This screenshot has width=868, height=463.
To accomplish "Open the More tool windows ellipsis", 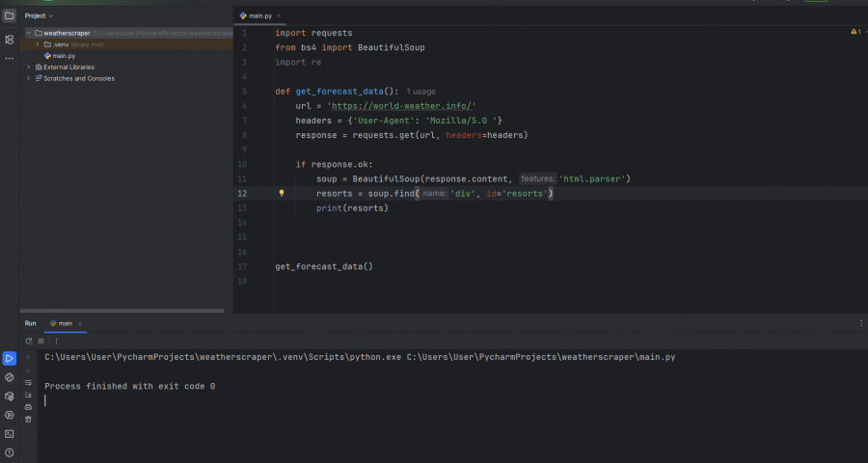I will coord(10,58).
